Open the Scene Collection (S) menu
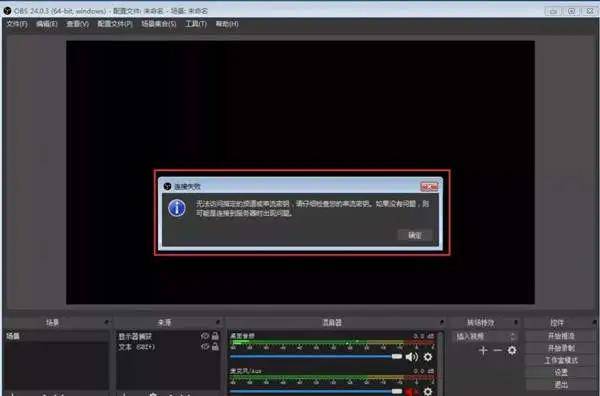 pyautogui.click(x=158, y=24)
